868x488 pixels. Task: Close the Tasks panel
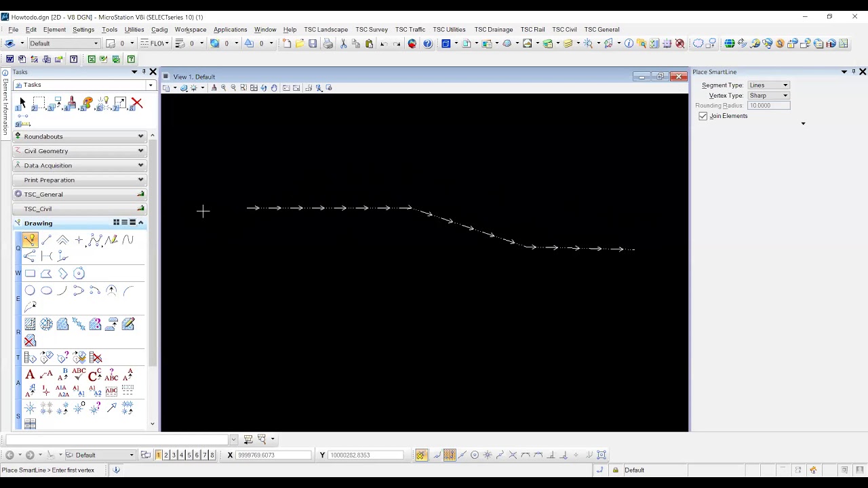pos(153,72)
